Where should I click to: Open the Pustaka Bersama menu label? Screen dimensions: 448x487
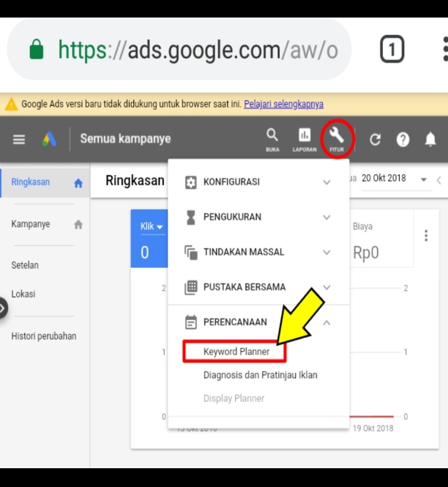(x=245, y=287)
